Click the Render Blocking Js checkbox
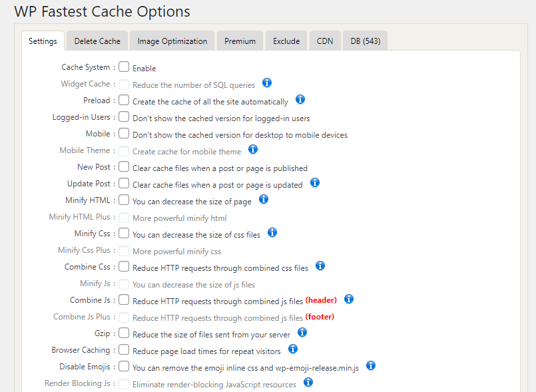The width and height of the screenshot is (536, 392). click(124, 384)
